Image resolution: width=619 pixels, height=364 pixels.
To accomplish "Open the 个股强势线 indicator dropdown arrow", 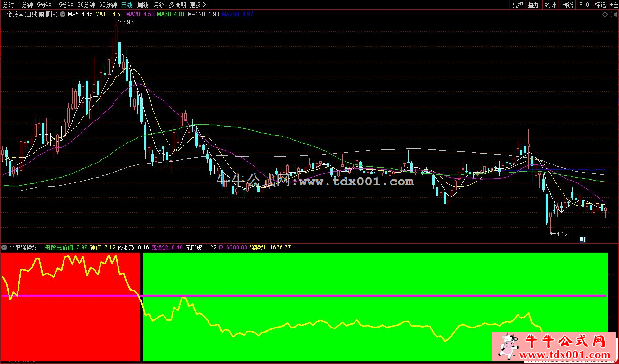I will point(4,247).
